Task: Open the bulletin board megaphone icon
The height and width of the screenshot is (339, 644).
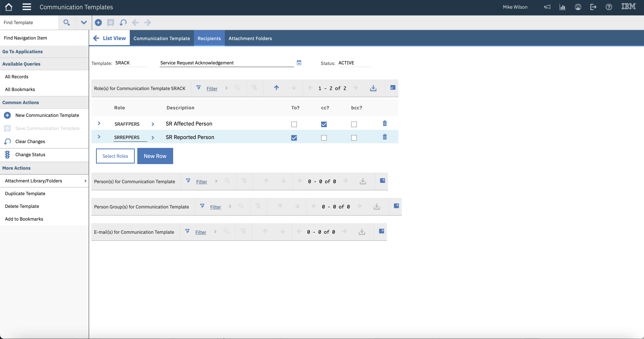Action: (x=547, y=7)
